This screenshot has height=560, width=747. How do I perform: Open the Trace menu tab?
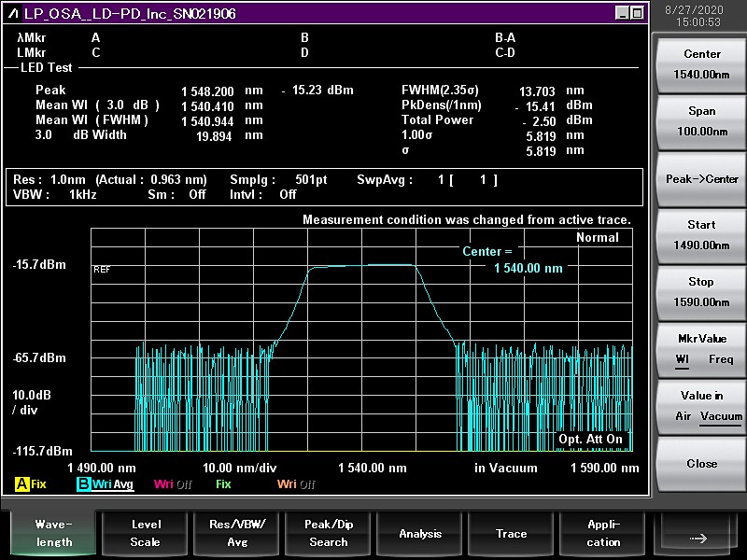(x=511, y=533)
